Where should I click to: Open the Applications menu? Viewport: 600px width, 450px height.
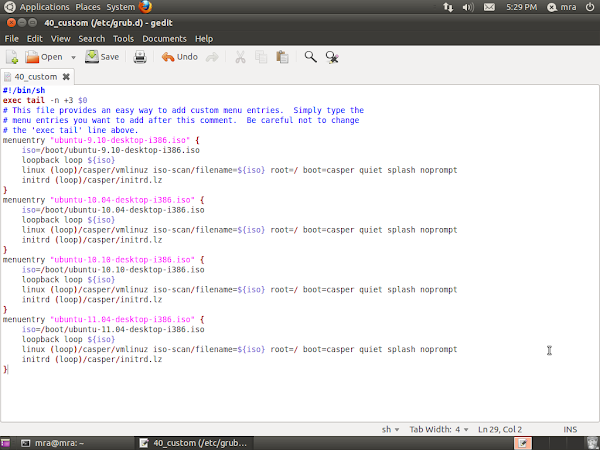coord(44,7)
